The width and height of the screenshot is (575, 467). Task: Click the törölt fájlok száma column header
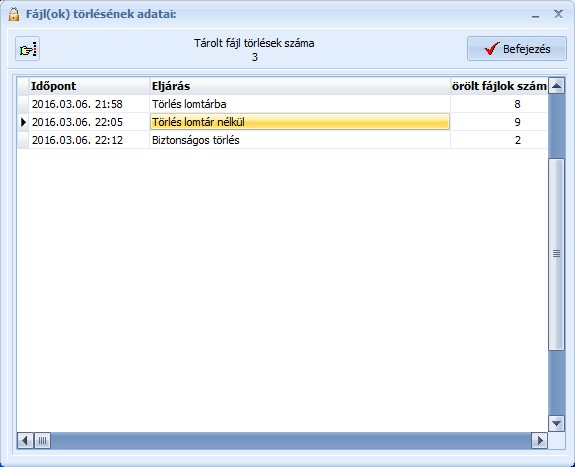pos(499,86)
